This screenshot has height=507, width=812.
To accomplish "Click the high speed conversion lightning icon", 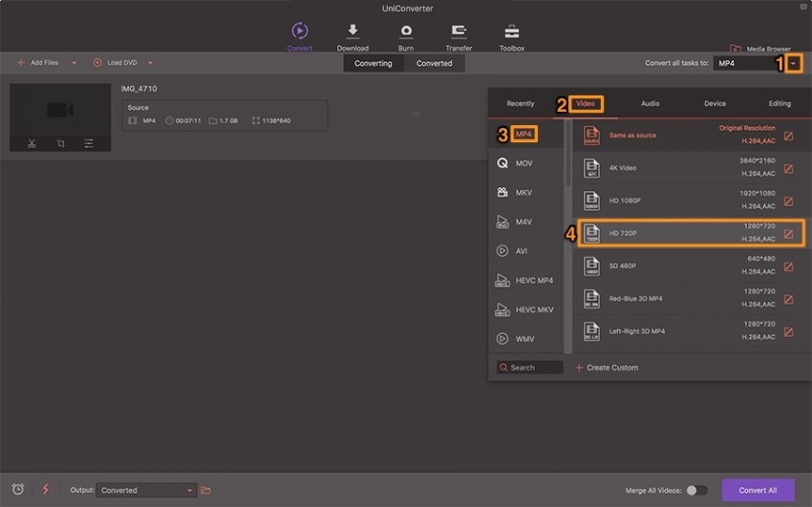I will pyautogui.click(x=46, y=489).
